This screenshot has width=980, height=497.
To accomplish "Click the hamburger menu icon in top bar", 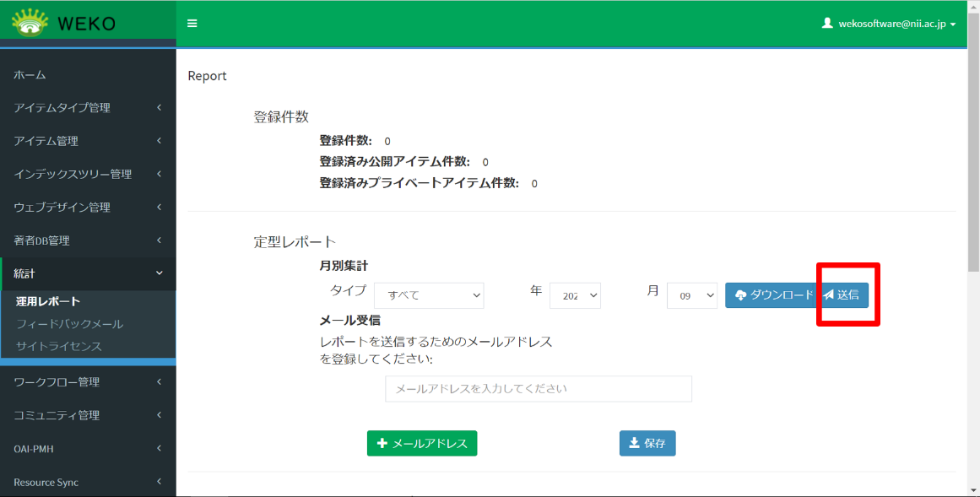I will click(x=192, y=24).
